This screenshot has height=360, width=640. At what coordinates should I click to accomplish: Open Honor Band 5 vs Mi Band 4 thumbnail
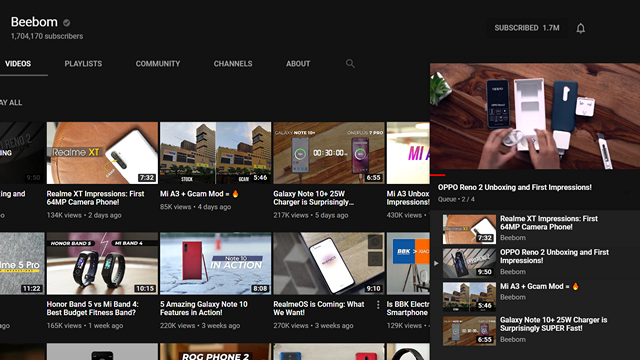click(x=102, y=263)
